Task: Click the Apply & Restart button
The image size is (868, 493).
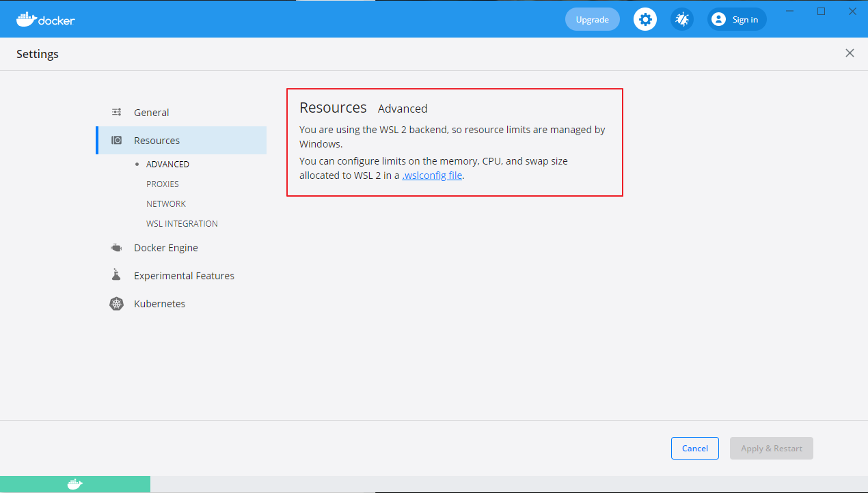Action: 771,448
